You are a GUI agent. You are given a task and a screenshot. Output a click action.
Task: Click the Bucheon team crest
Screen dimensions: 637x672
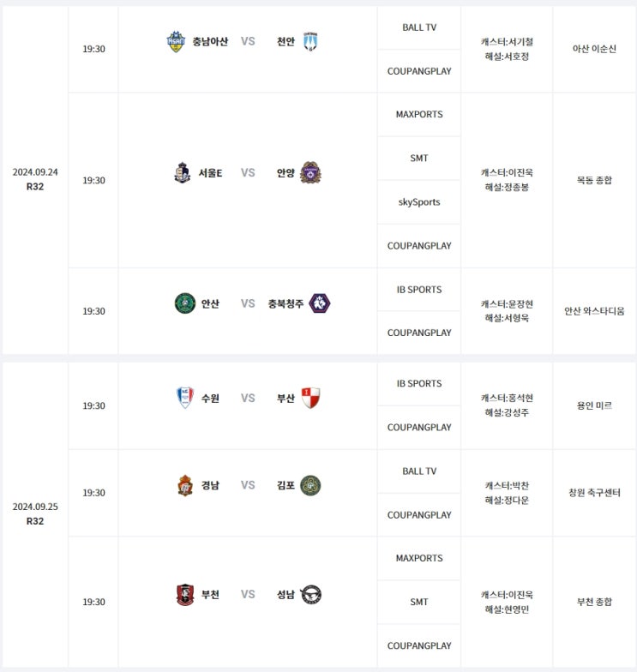click(x=185, y=594)
